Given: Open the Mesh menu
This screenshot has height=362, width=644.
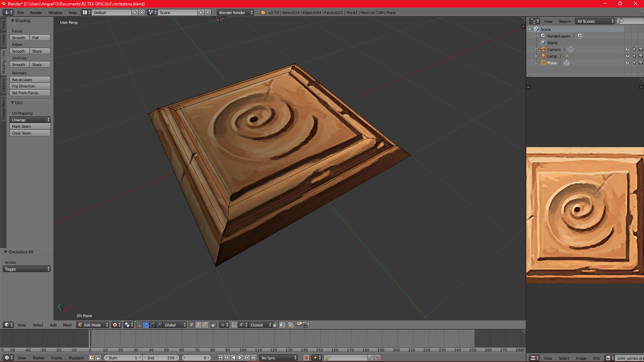Looking at the screenshot, I should (67, 325).
